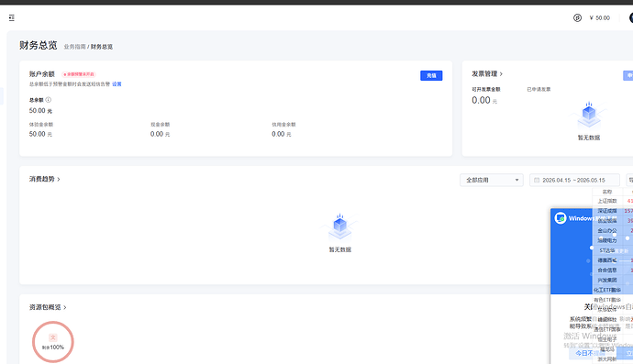
Task: Open the coupon circle icon beside the balance
Action: (577, 17)
